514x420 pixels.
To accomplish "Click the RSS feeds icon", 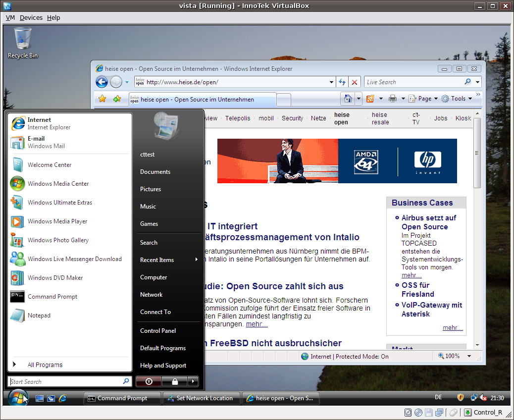I will [370, 99].
